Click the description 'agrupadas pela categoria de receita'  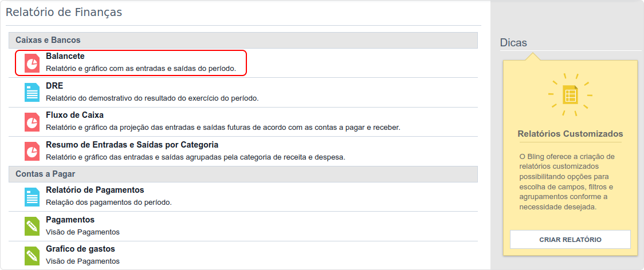(x=195, y=157)
